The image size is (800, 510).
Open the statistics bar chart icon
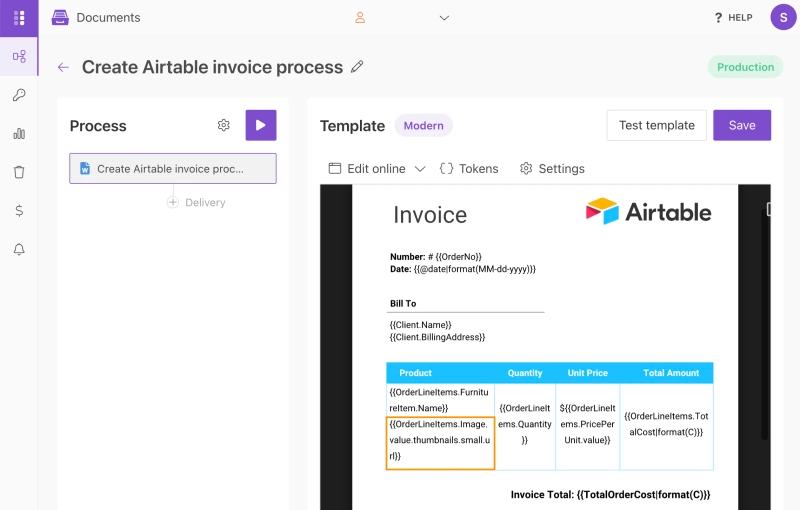coord(19,134)
